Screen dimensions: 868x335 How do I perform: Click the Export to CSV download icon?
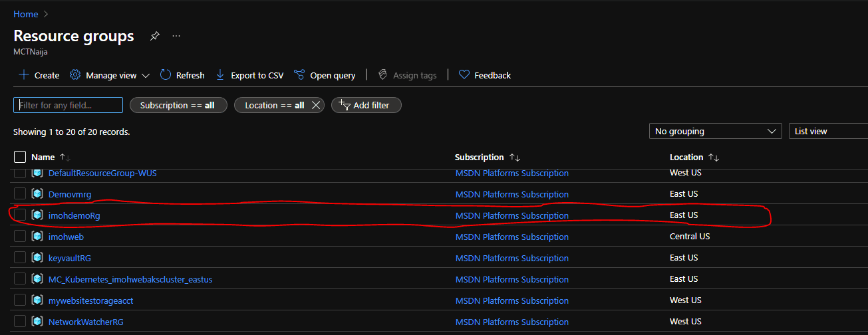(x=220, y=75)
